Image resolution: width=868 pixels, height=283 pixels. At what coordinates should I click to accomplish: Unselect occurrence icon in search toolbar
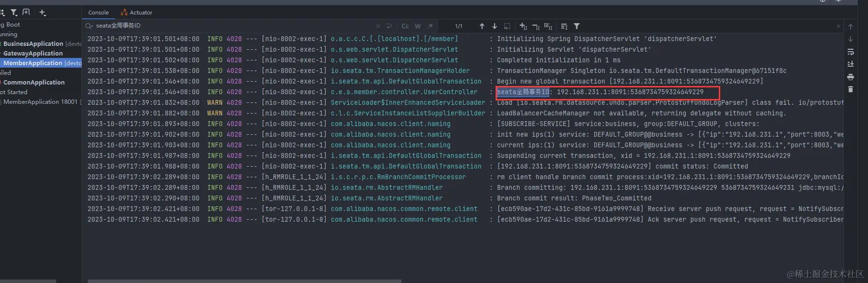click(x=536, y=26)
